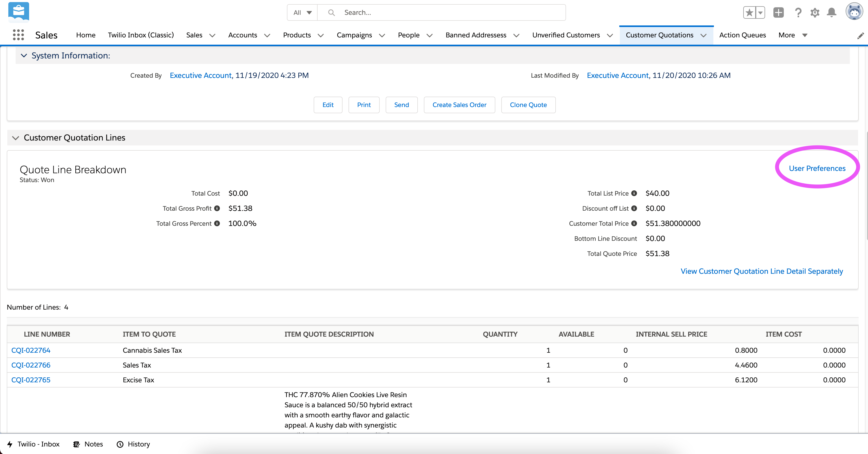This screenshot has height=454, width=868.
Task: Open the global actions plus icon
Action: click(778, 12)
